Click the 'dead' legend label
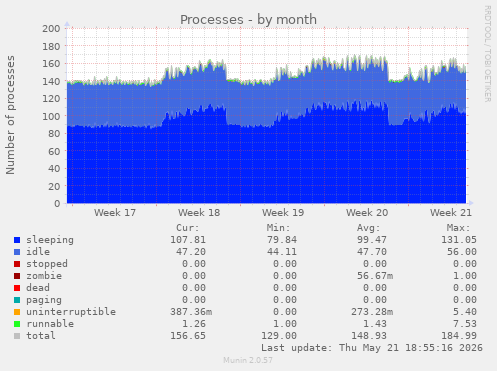Viewport: 497px width, 371px height. [38, 288]
